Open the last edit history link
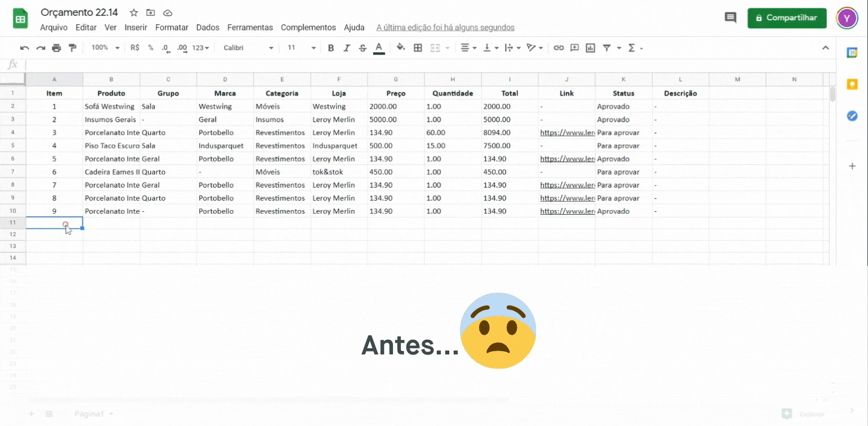 tap(445, 27)
